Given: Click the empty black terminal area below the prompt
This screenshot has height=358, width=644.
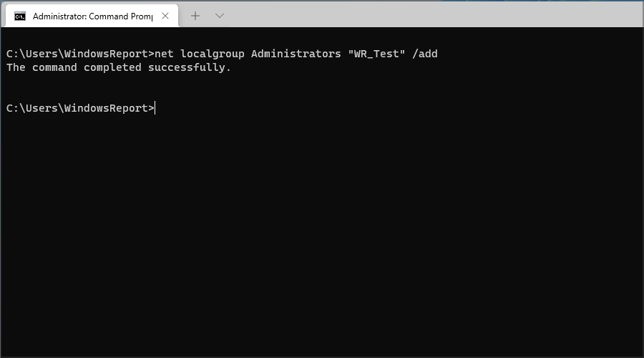Looking at the screenshot, I should point(322,234).
